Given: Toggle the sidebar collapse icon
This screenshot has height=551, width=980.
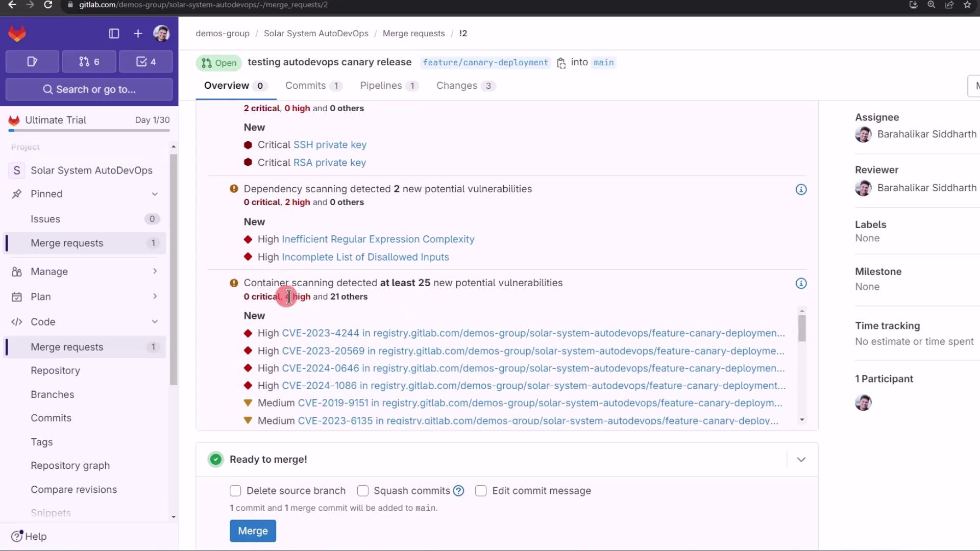Looking at the screenshot, I should [114, 34].
